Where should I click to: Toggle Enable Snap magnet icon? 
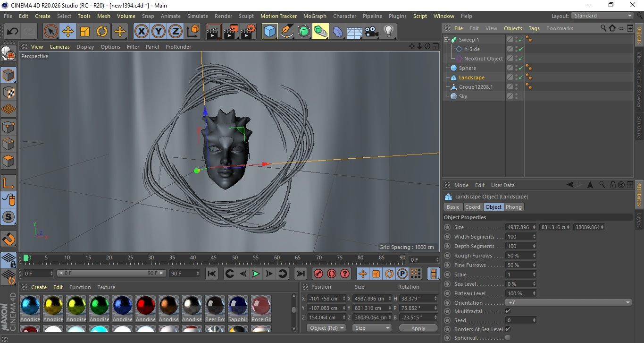pyautogui.click(x=8, y=239)
